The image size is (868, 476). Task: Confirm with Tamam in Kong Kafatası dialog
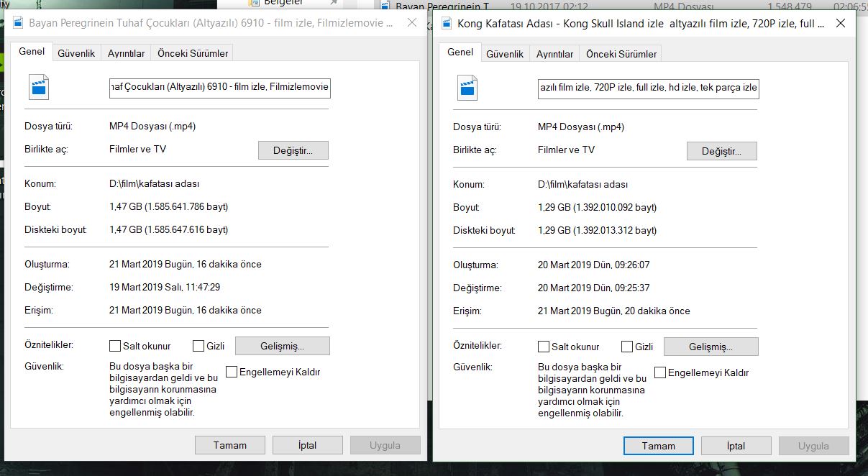click(x=658, y=446)
